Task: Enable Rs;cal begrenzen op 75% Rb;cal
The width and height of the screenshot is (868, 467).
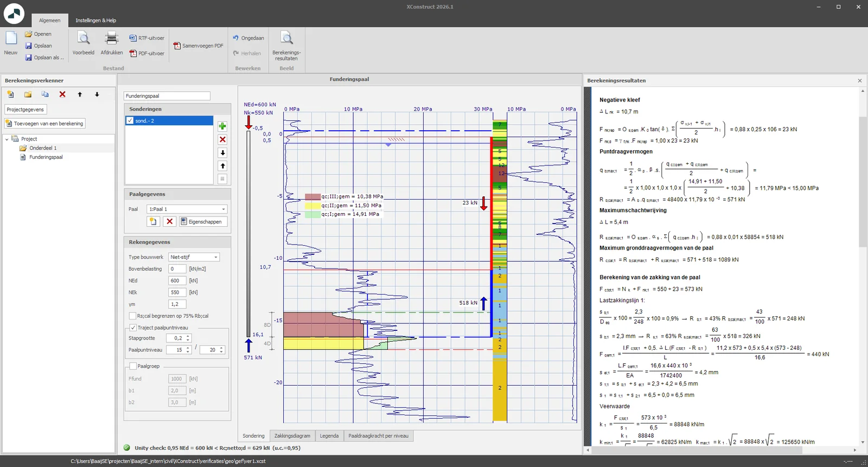Action: 132,316
